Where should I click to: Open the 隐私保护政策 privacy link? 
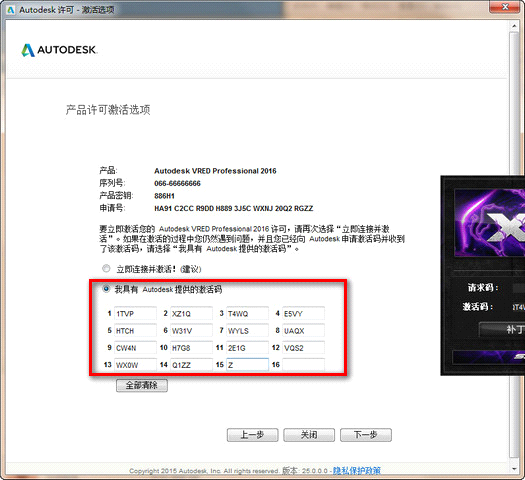[357, 471]
